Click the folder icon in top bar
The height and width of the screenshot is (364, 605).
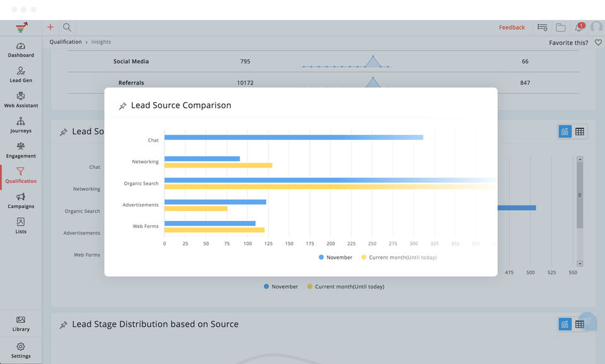point(561,27)
